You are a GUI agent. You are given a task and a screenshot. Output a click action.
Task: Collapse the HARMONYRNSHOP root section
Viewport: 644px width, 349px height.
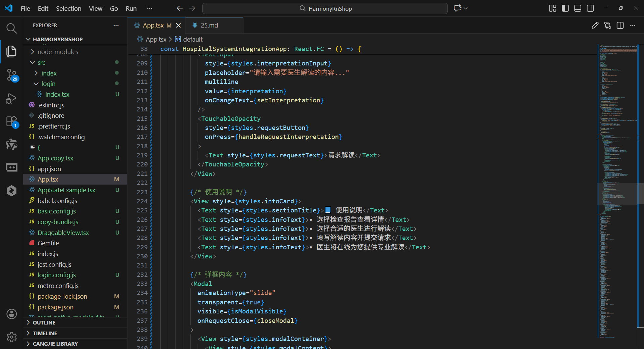(x=75, y=39)
